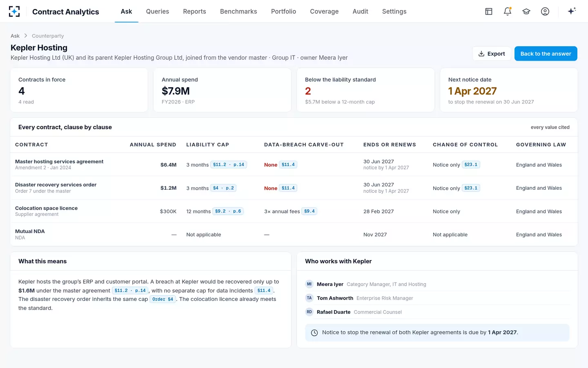Click the Contract Analytics logo icon

point(14,11)
